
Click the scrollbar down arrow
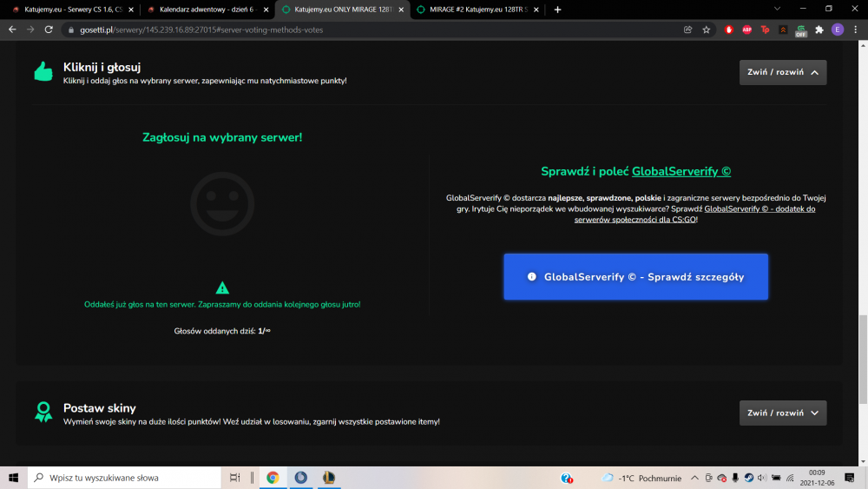[x=863, y=461]
